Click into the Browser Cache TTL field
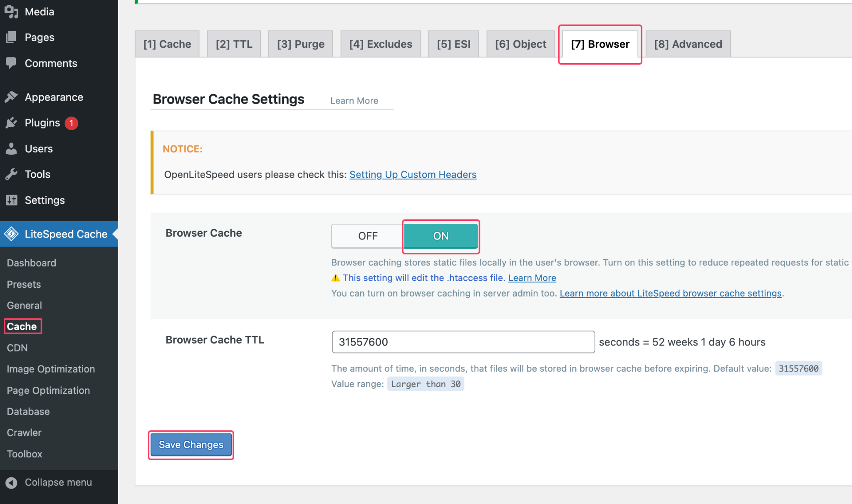Screen dimensions: 852x504 coord(463,342)
